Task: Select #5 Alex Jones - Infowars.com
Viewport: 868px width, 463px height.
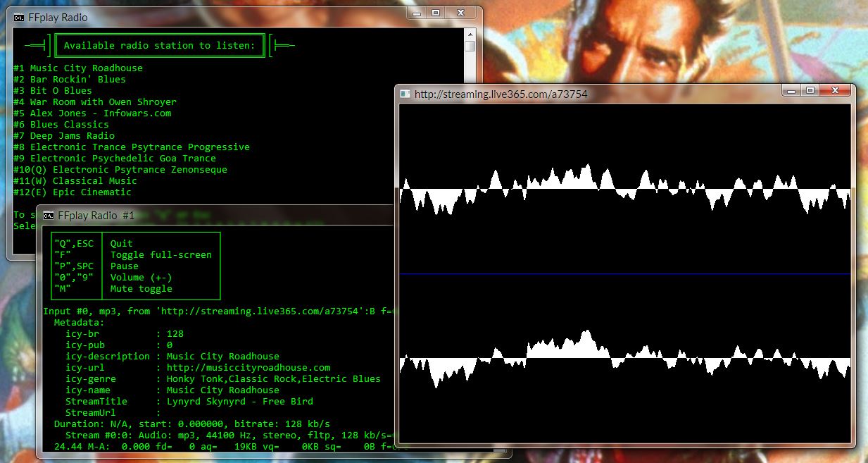Action: (92, 113)
